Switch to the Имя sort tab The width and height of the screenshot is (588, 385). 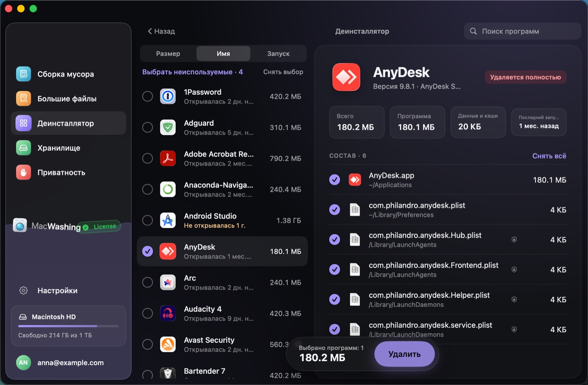click(x=223, y=54)
